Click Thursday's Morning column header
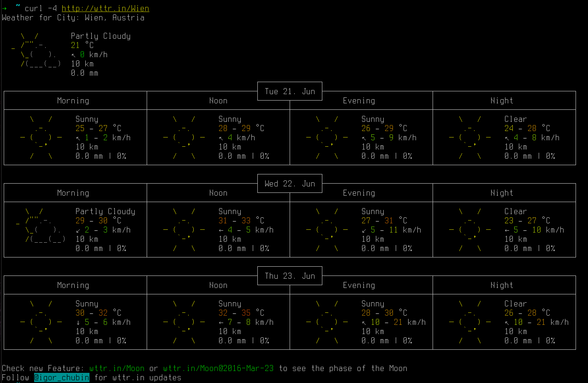Image resolution: width=588 pixels, height=383 pixels. point(73,285)
